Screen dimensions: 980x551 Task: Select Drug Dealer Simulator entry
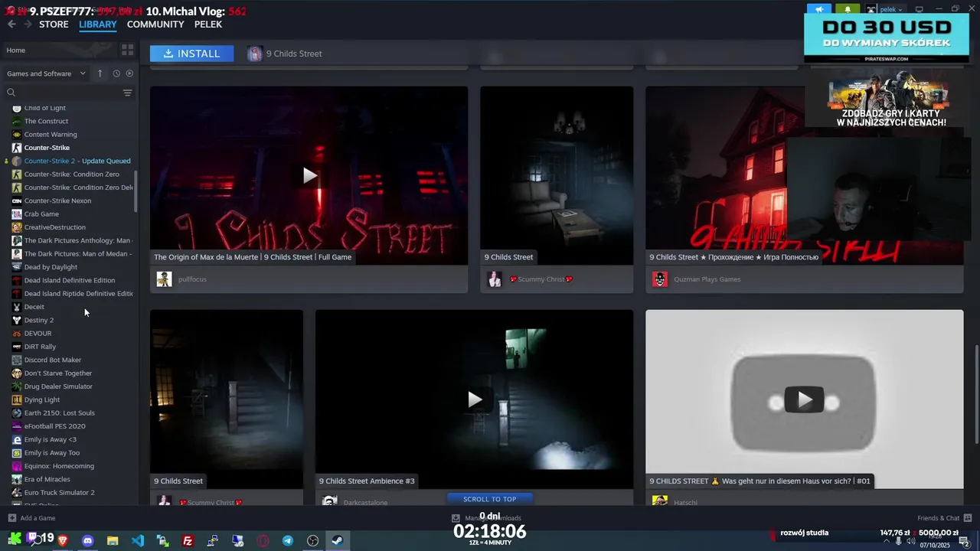pyautogui.click(x=58, y=386)
